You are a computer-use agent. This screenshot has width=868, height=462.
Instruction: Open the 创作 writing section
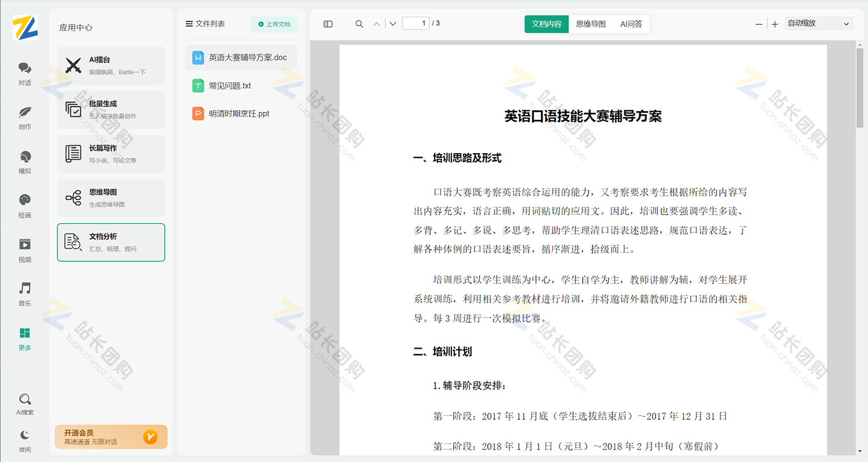click(x=25, y=118)
